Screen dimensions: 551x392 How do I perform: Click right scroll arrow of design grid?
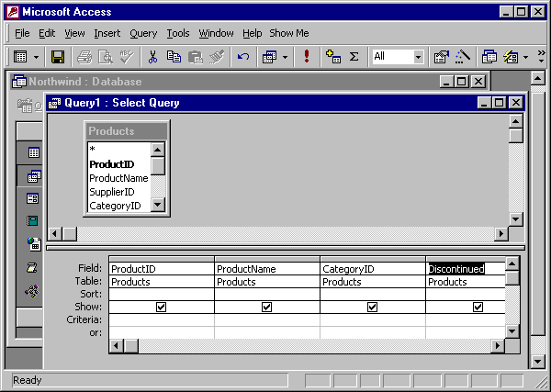pos(498,346)
